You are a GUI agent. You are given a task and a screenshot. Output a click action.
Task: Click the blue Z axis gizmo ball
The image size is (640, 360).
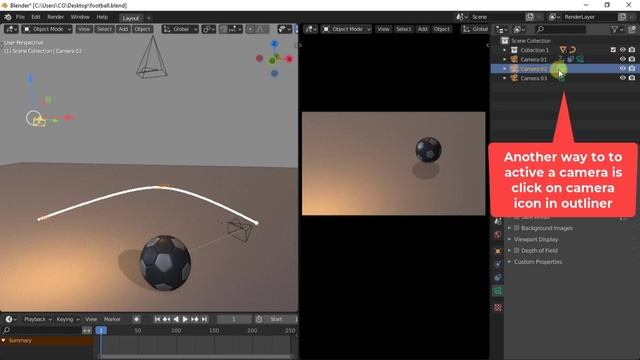click(275, 44)
